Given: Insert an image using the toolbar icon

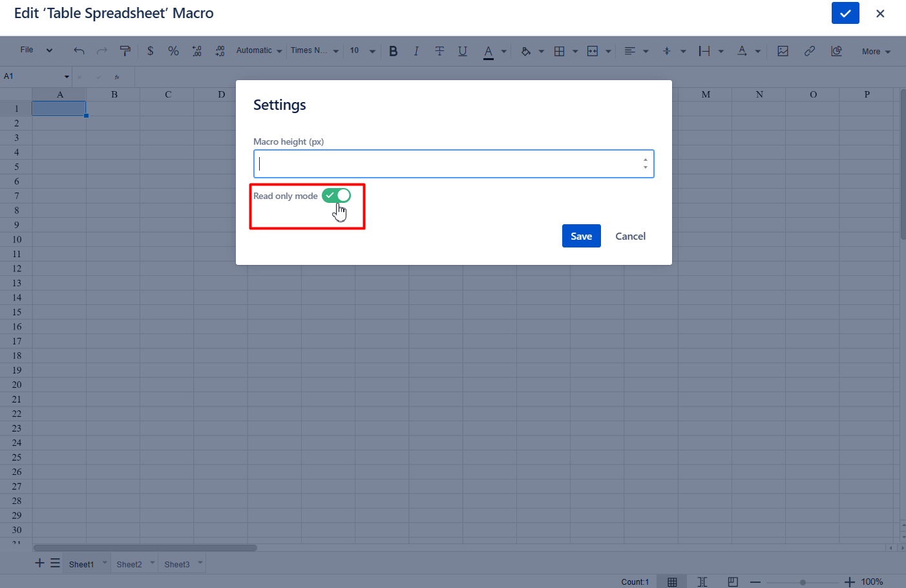Looking at the screenshot, I should click(783, 51).
